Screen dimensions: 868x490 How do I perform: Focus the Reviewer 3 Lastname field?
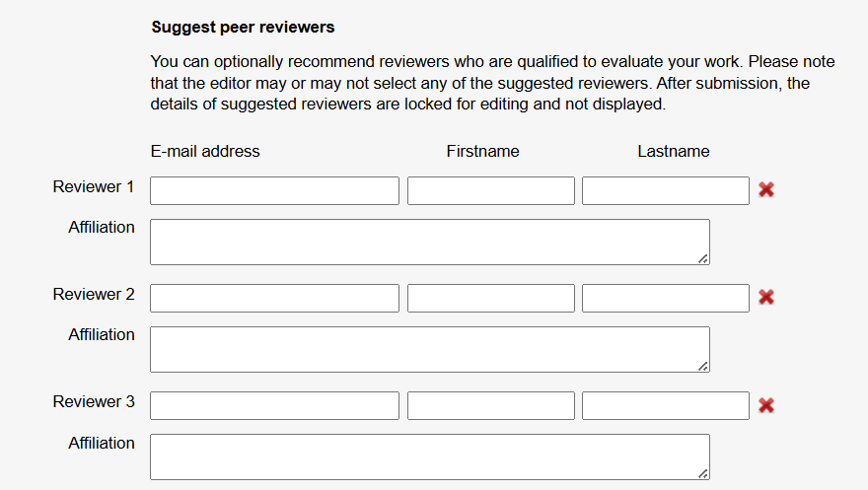coord(666,405)
